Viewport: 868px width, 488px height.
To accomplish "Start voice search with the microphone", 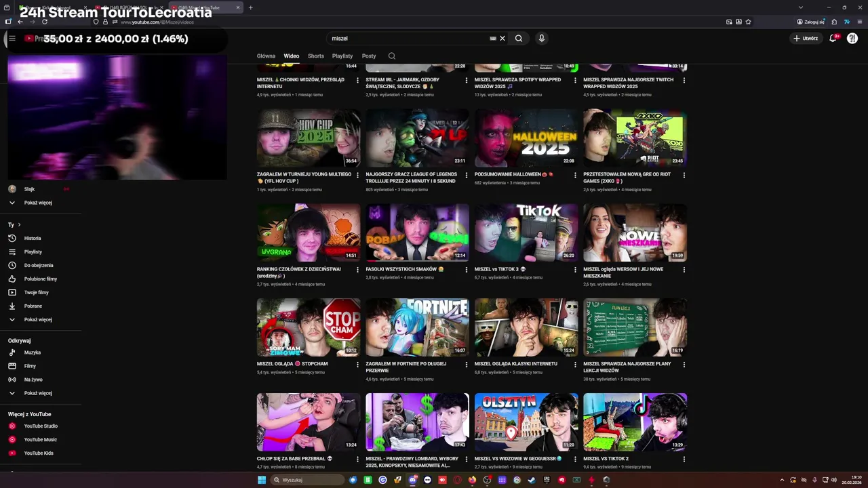I will [x=541, y=39].
